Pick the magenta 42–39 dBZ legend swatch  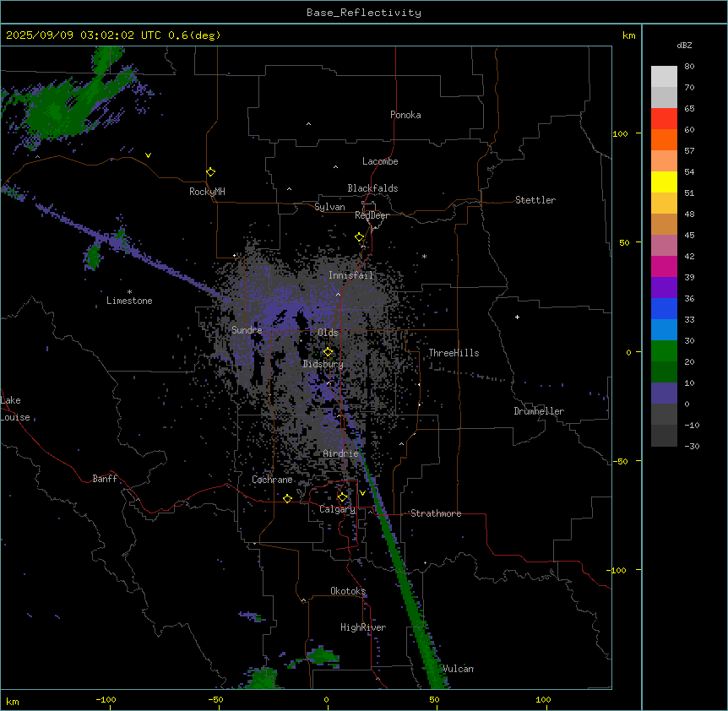[x=664, y=266]
